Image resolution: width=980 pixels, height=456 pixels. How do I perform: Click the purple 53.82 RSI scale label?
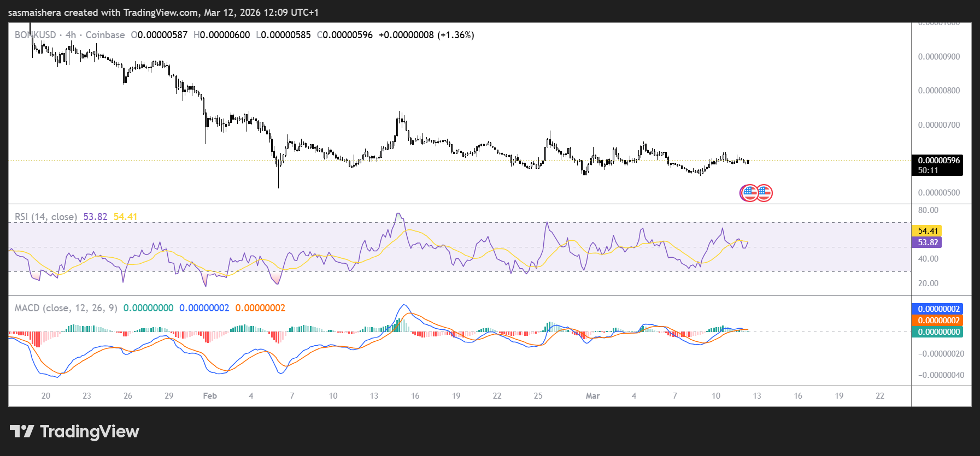pyautogui.click(x=927, y=242)
